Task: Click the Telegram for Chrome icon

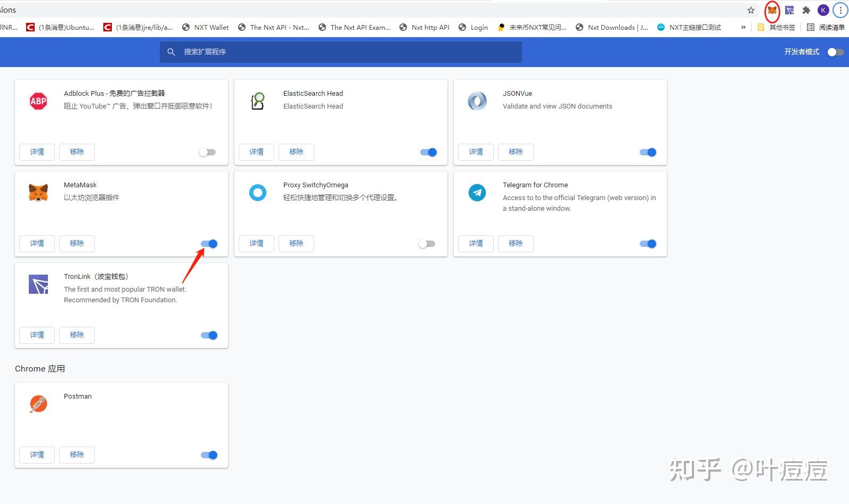Action: pyautogui.click(x=477, y=193)
